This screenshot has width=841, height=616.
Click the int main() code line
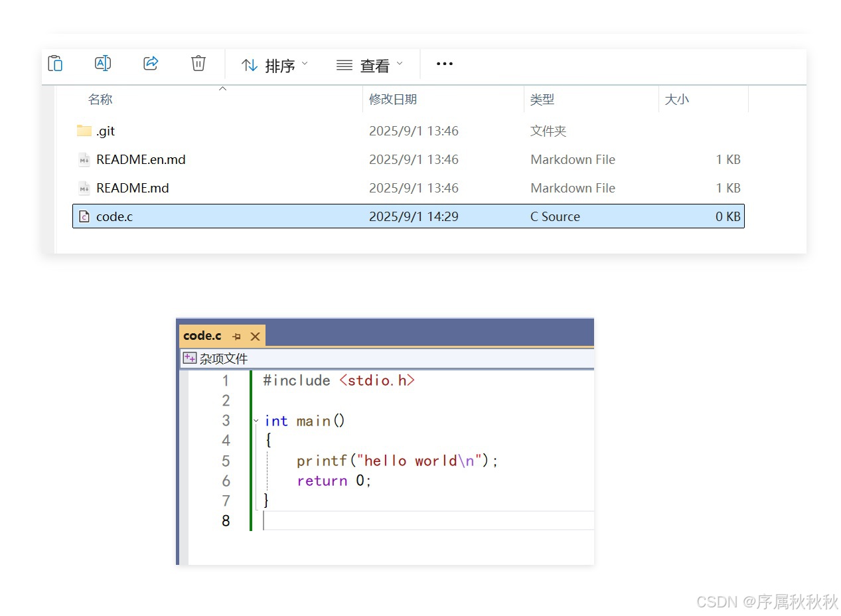coord(305,421)
